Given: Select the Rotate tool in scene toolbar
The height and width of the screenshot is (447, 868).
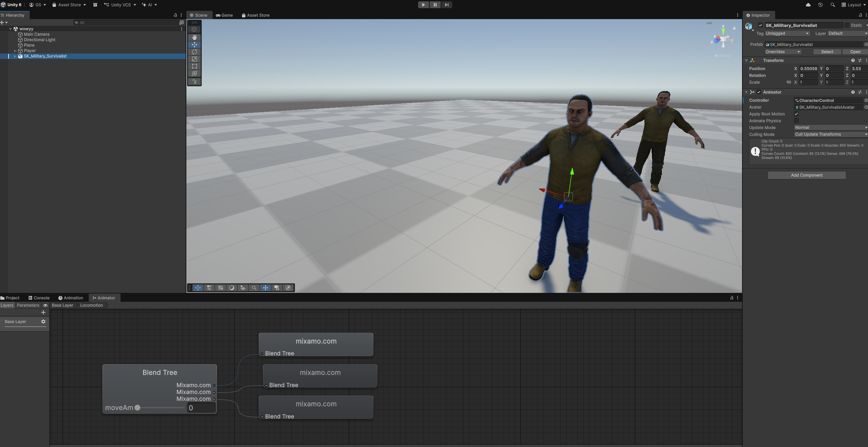Looking at the screenshot, I should click(x=194, y=52).
